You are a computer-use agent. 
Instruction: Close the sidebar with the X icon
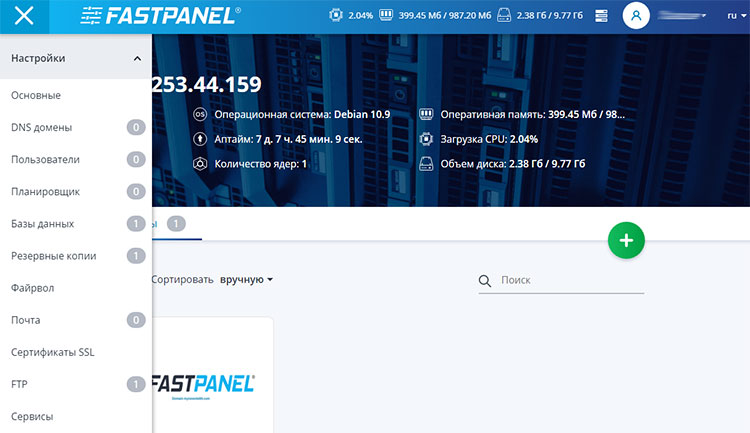tap(26, 16)
